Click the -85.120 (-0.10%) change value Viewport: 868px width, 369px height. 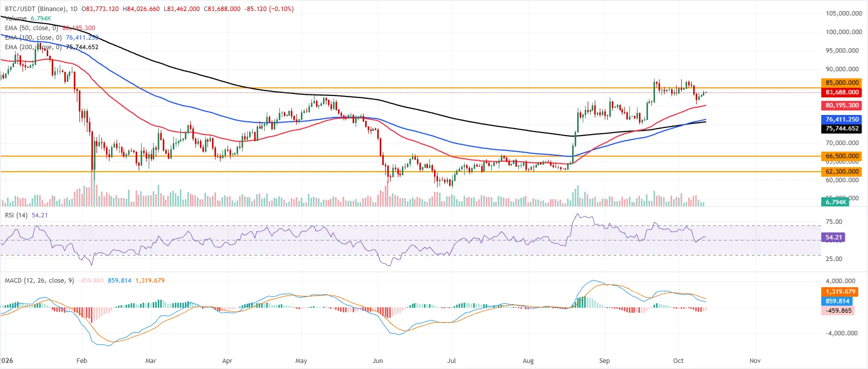[269, 9]
